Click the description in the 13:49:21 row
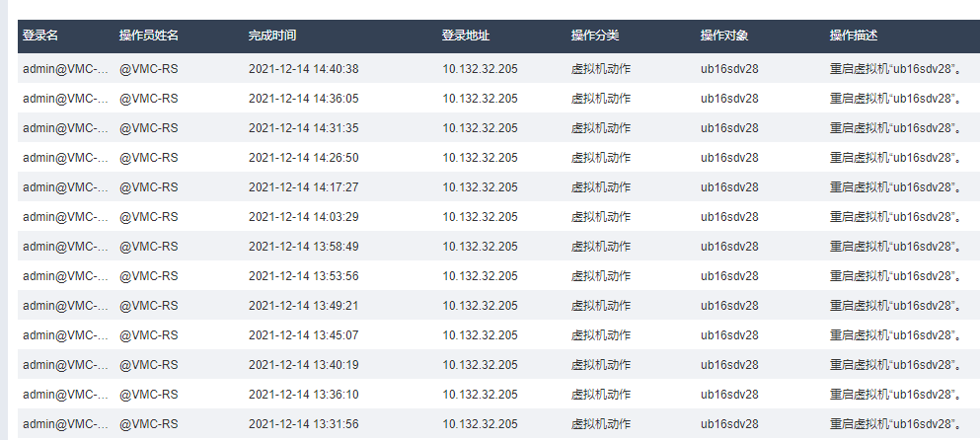 pos(894,306)
